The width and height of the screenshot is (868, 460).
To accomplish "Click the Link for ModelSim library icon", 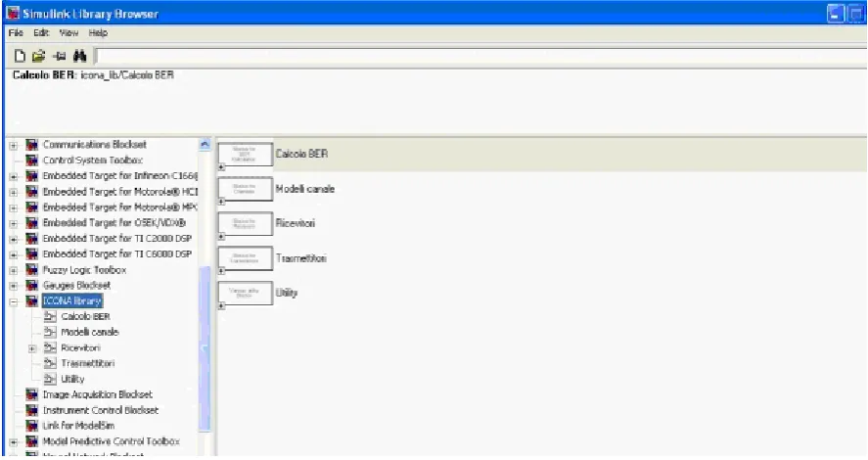I will (x=32, y=426).
